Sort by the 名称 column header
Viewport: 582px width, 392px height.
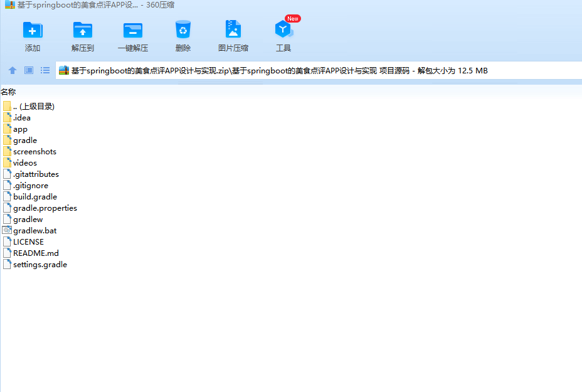point(8,92)
